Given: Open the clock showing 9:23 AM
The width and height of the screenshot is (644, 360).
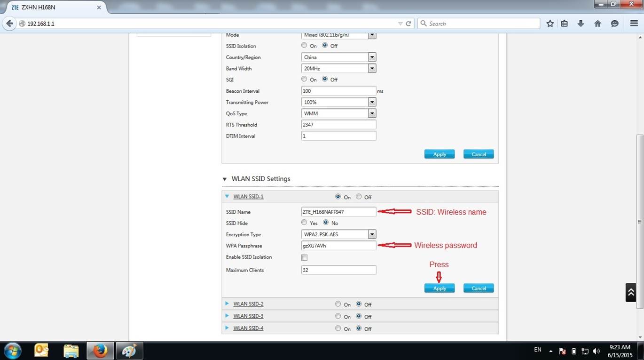Looking at the screenshot, I should 620,351.
